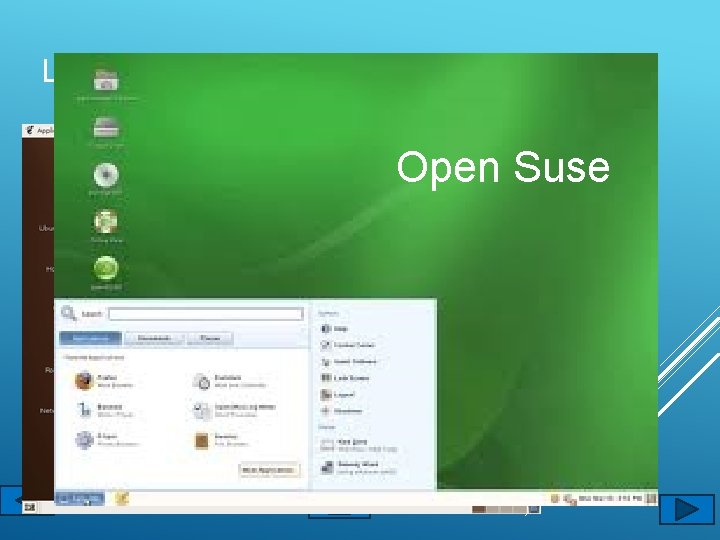
Task: Launch Nautilus File Browser
Action: [x=221, y=440]
